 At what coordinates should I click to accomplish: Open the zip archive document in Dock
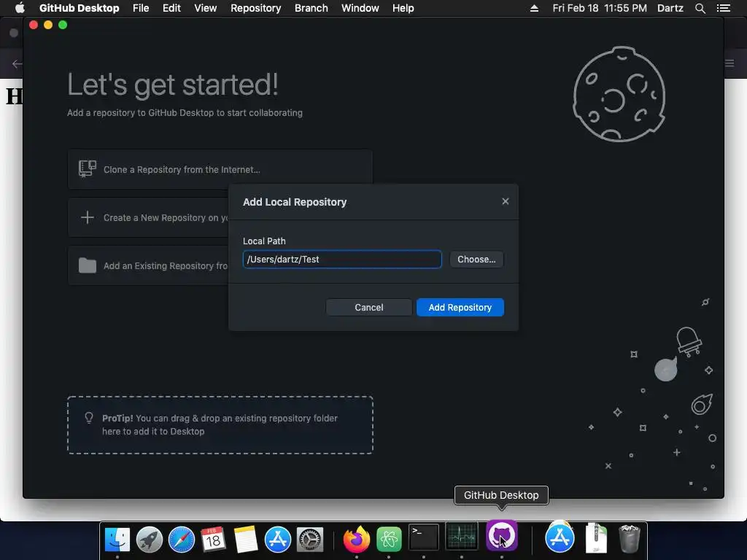pos(596,538)
